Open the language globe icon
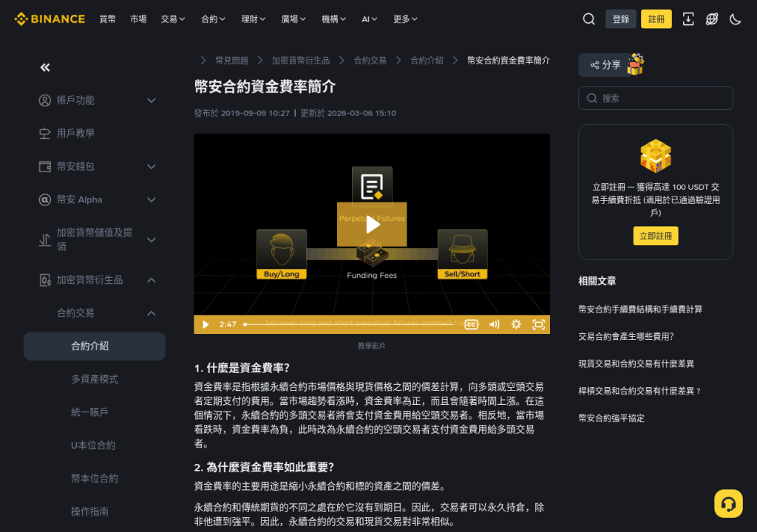Viewport: 757px width, 532px height. pyautogui.click(x=712, y=18)
